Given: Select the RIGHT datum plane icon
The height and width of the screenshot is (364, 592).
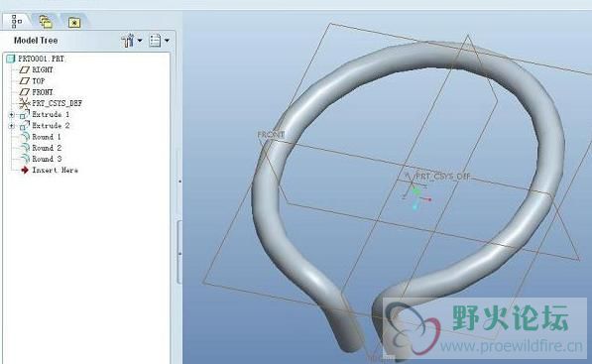Looking at the screenshot, I should pyautogui.click(x=25, y=69).
